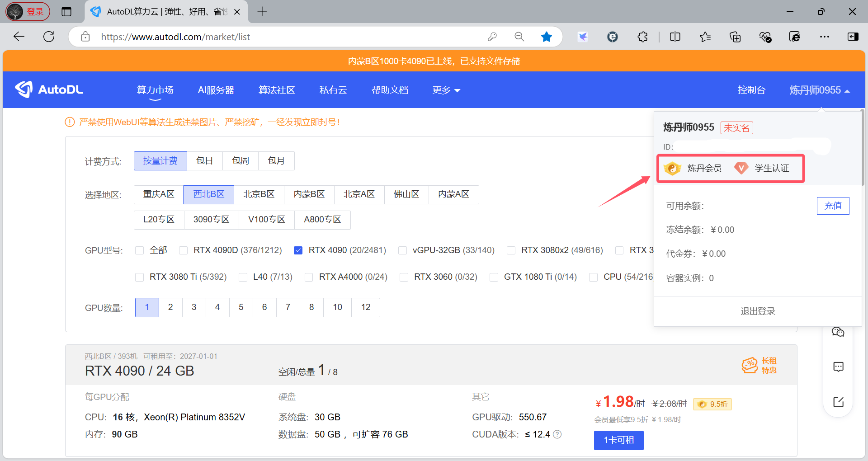The height and width of the screenshot is (461, 868).
Task: Uncheck the RTX 4090 checkbox
Action: click(298, 250)
